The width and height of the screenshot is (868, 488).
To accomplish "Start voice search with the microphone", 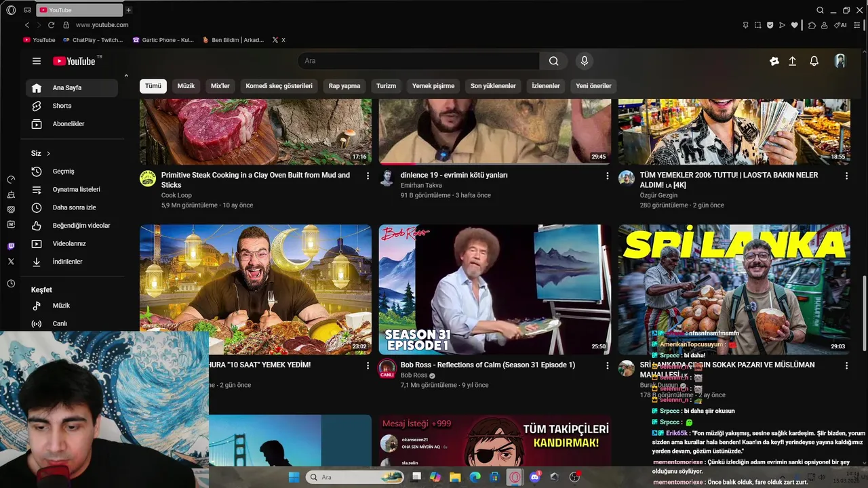I will click(x=585, y=61).
